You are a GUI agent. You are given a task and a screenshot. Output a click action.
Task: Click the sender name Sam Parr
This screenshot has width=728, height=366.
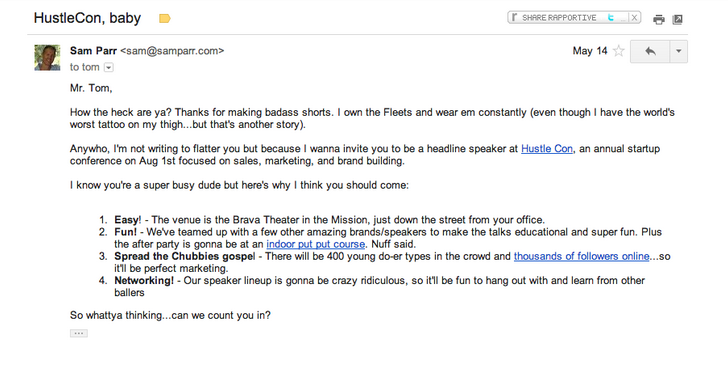tap(93, 51)
